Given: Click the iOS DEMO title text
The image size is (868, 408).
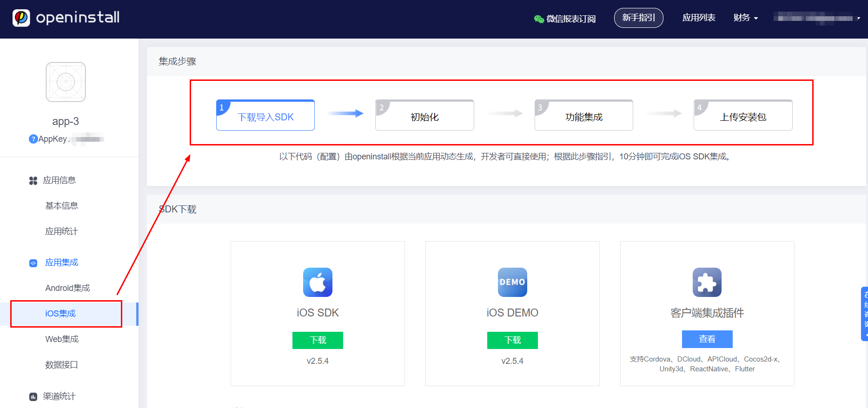Looking at the screenshot, I should click(x=512, y=313).
